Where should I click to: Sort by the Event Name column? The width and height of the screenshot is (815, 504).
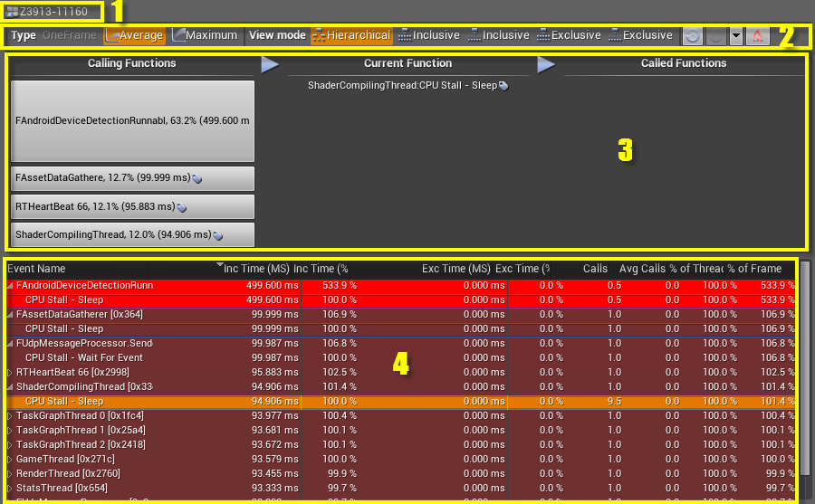77,269
